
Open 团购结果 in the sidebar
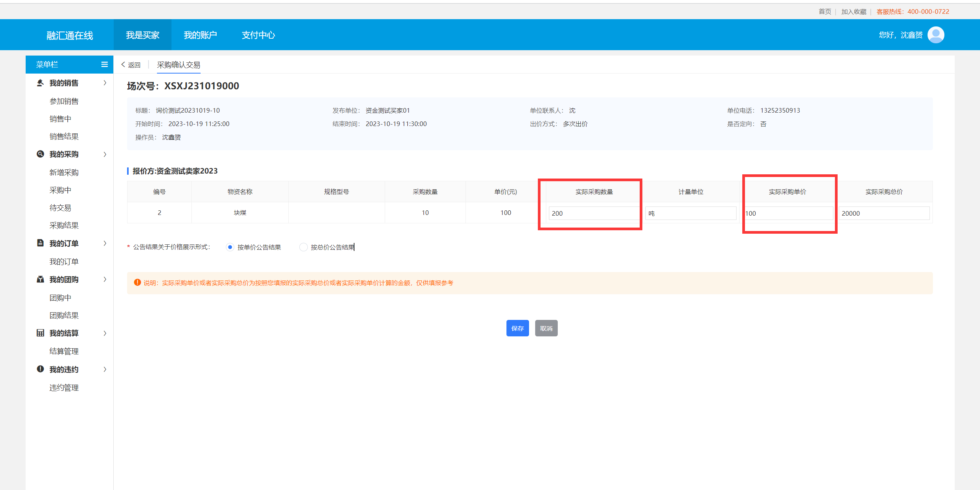pyautogui.click(x=64, y=315)
